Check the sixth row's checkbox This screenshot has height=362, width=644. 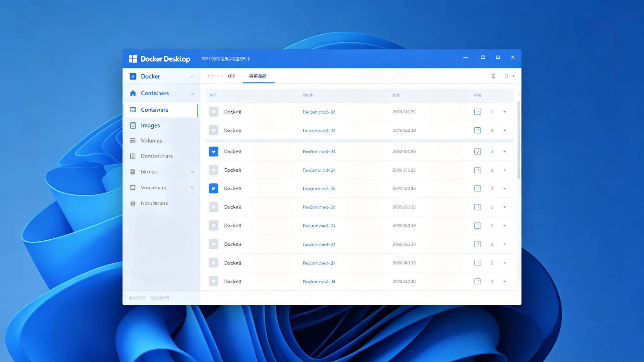[213, 207]
